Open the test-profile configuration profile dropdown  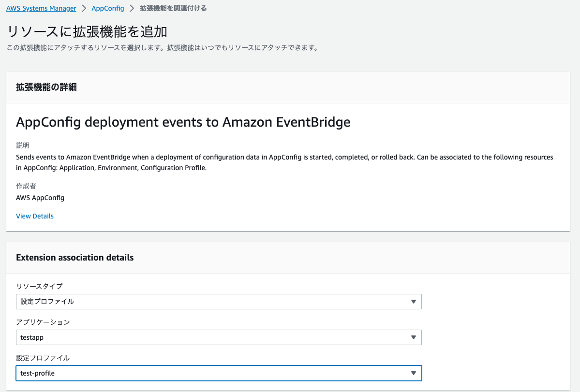(x=219, y=373)
